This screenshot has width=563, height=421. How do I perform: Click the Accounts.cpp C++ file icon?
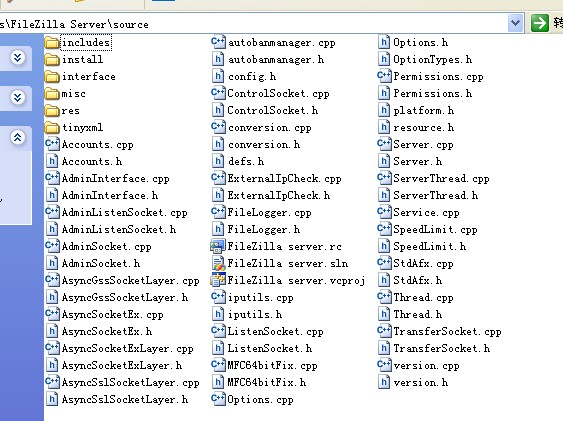pos(52,144)
